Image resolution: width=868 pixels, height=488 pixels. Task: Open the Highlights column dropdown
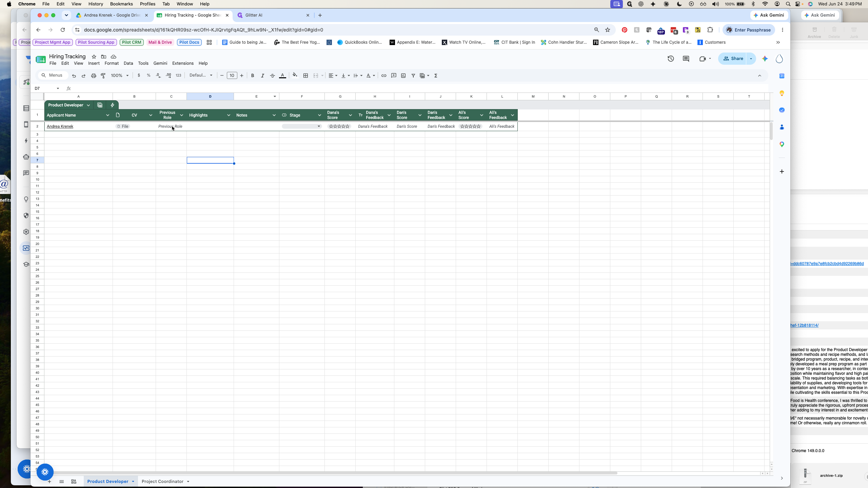click(x=229, y=115)
